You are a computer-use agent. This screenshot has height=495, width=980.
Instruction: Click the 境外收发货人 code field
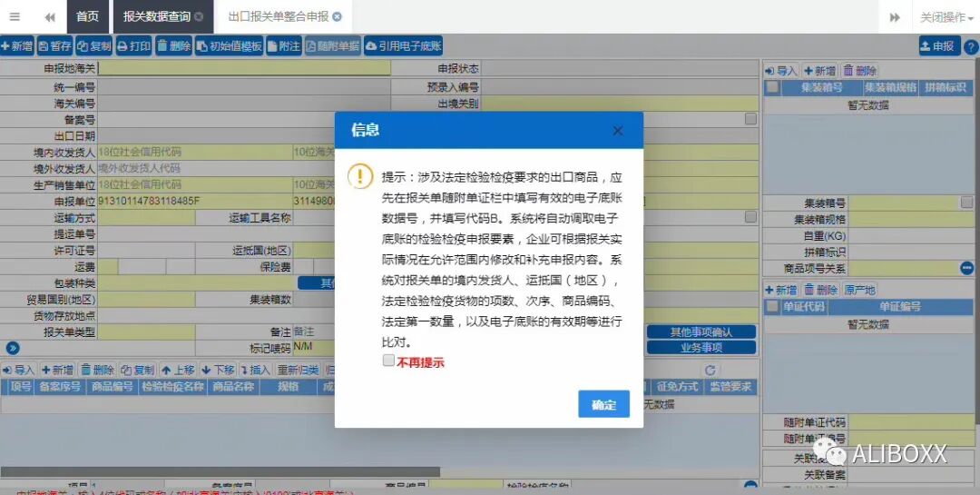point(216,169)
